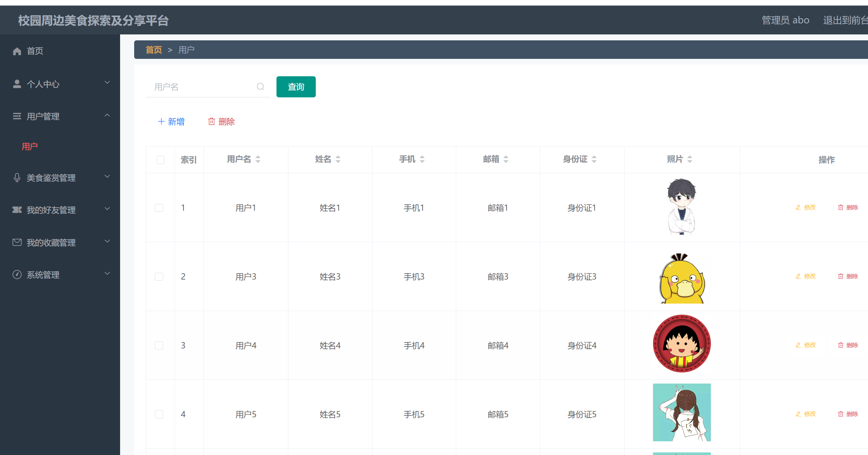Click the home icon in sidebar
The width and height of the screenshot is (868, 455).
(x=17, y=51)
